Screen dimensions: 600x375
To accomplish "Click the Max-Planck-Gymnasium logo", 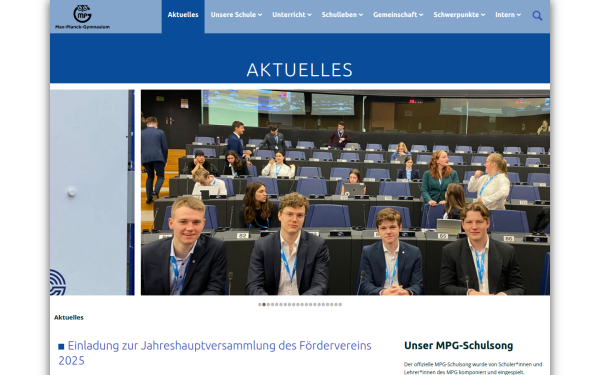I will pos(82,16).
